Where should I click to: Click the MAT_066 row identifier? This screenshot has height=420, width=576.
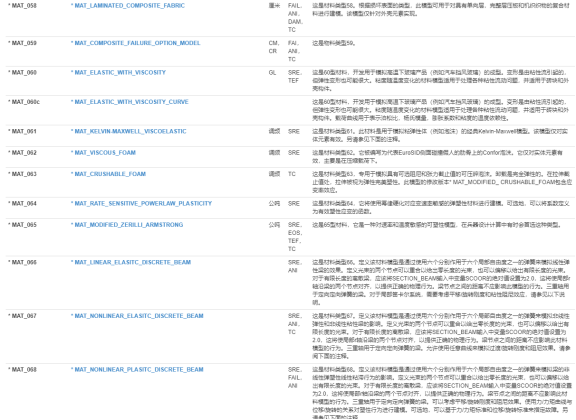coord(22,262)
